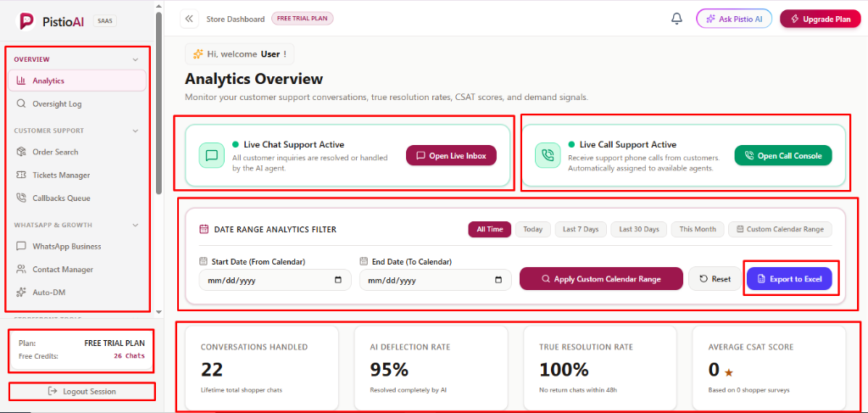Select the Last 30 Days filter
The height and width of the screenshot is (413, 868).
pos(639,229)
